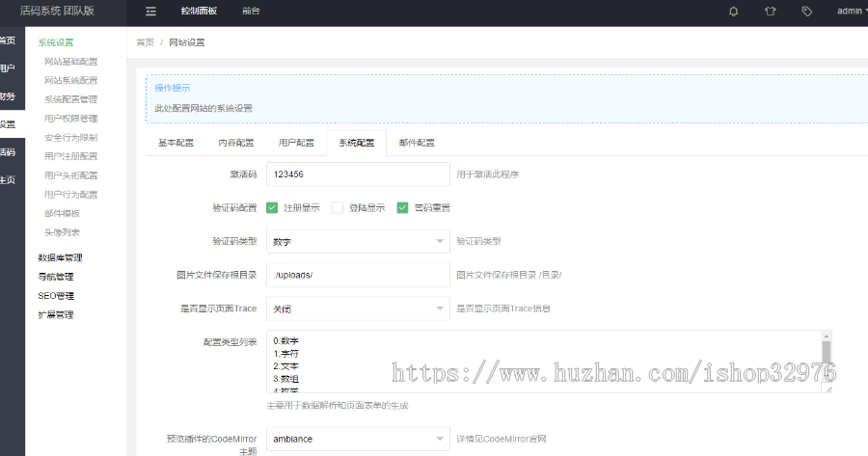Open 网站系统配置 in sidebar
This screenshot has width=868, height=456.
tap(70, 80)
